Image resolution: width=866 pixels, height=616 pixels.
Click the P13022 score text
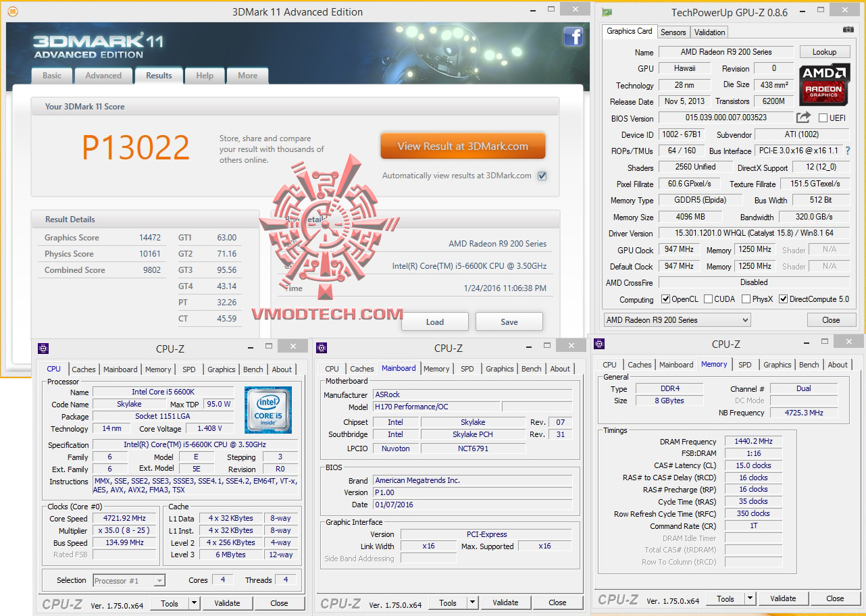point(136,147)
